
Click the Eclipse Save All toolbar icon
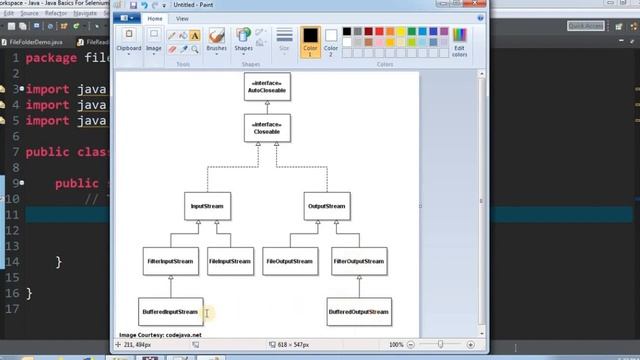coord(23,26)
